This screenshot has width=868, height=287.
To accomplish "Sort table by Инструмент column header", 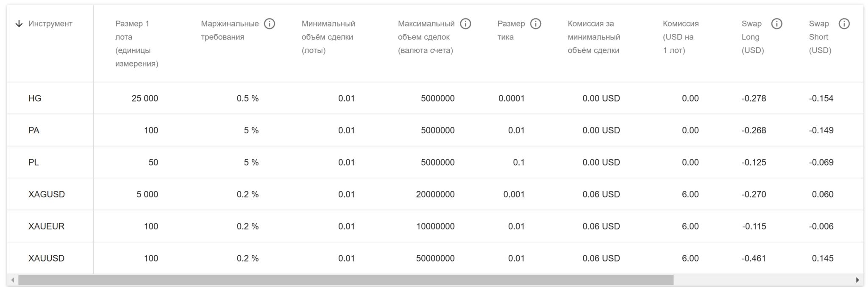I will tap(50, 24).
